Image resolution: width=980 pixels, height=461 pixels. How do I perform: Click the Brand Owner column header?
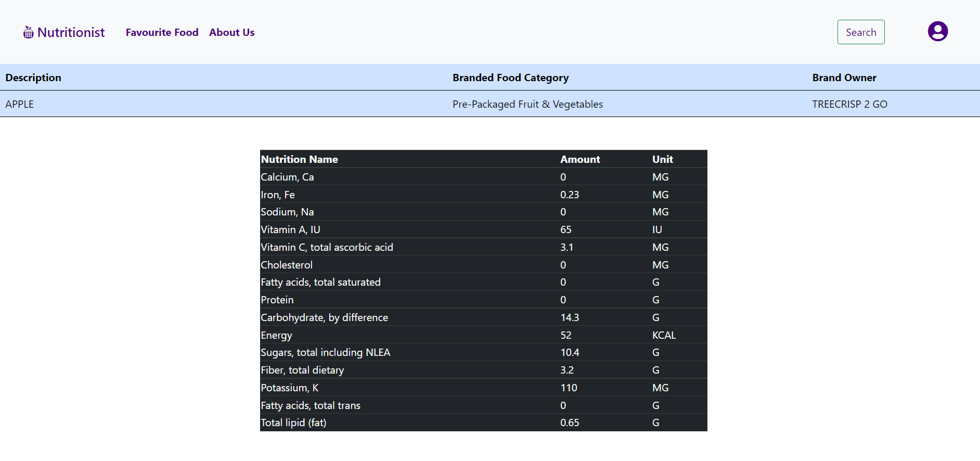pyautogui.click(x=844, y=78)
